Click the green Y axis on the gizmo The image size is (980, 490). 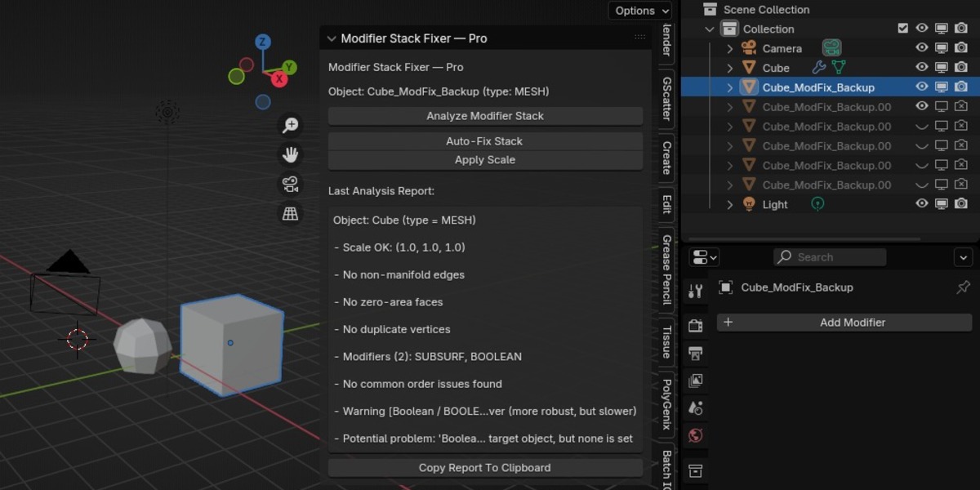(x=289, y=67)
